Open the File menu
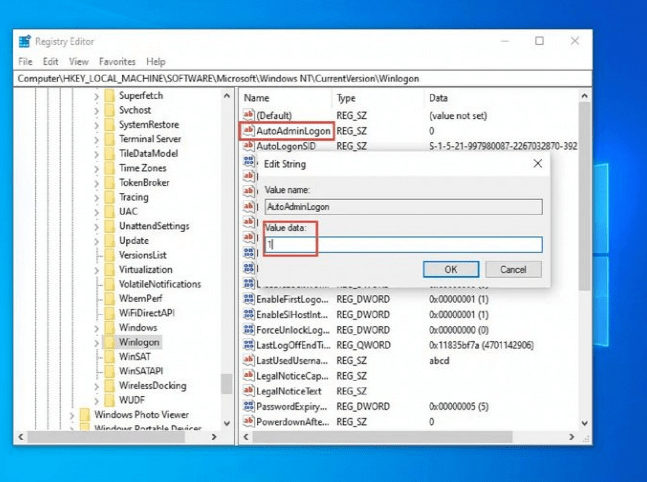This screenshot has width=647, height=482. pyautogui.click(x=25, y=61)
